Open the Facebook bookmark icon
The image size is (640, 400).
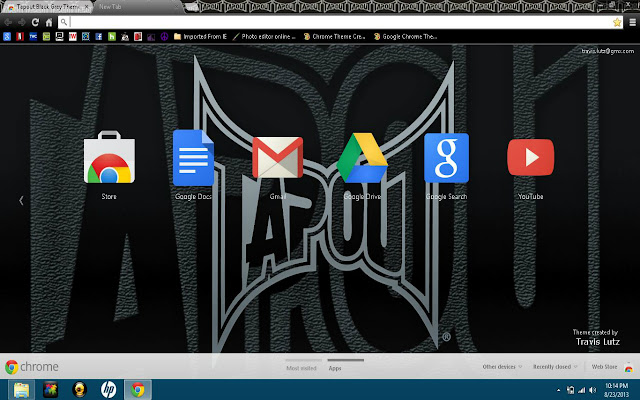(99, 36)
